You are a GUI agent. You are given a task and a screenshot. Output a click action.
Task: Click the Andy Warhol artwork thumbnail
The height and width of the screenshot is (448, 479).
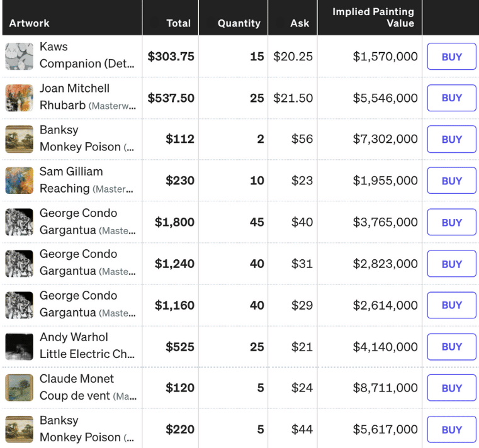pos(19,347)
